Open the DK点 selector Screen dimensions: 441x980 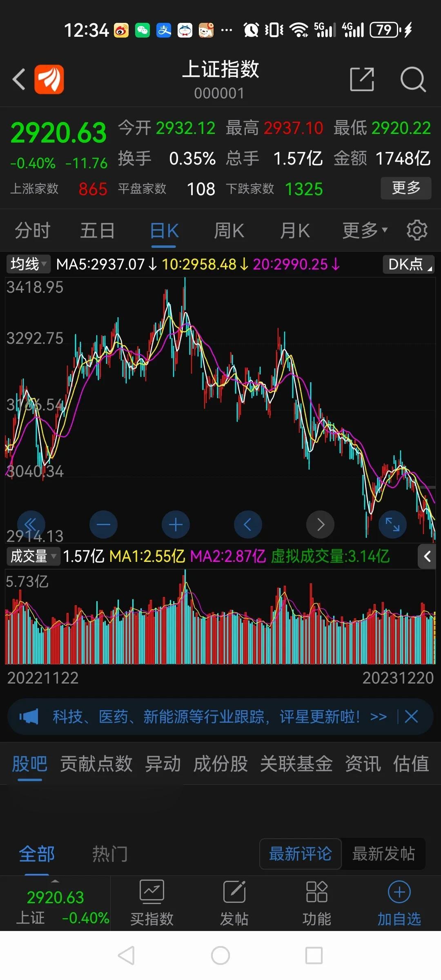point(409,264)
